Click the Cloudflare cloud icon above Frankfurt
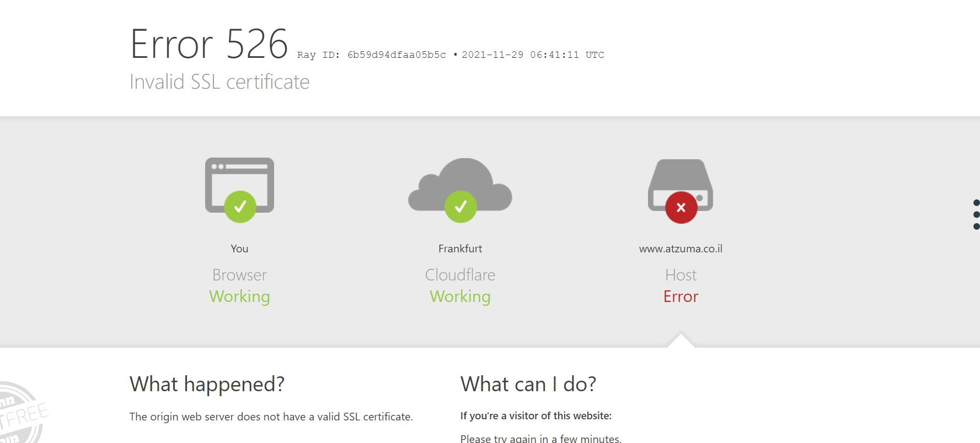Viewport: 980px width, 443px height. coord(460,190)
